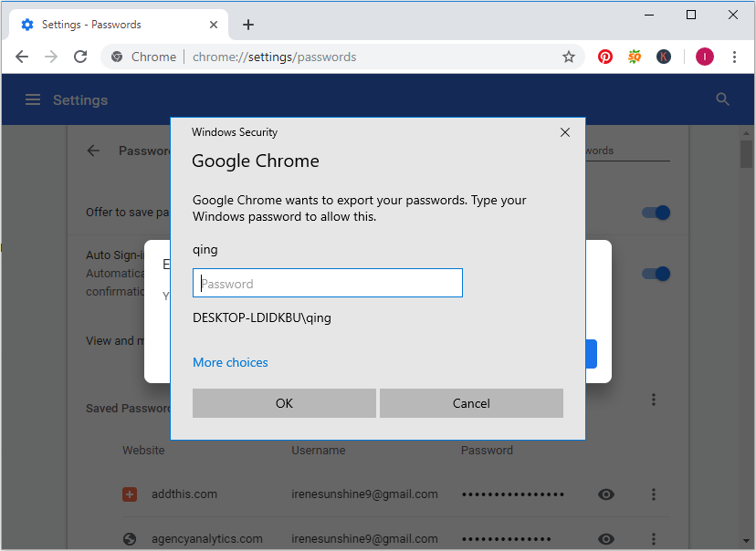This screenshot has width=756, height=551.
Task: Click the 'DESKTOP-LDIDKBU\qing' account text
Action: (262, 317)
